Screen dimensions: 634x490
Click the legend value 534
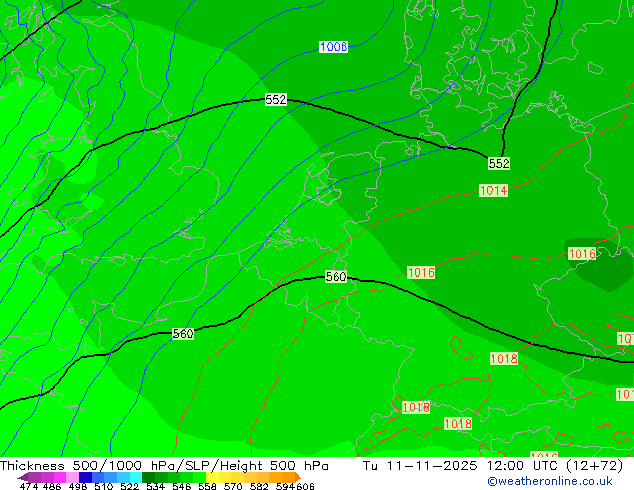[x=155, y=486]
